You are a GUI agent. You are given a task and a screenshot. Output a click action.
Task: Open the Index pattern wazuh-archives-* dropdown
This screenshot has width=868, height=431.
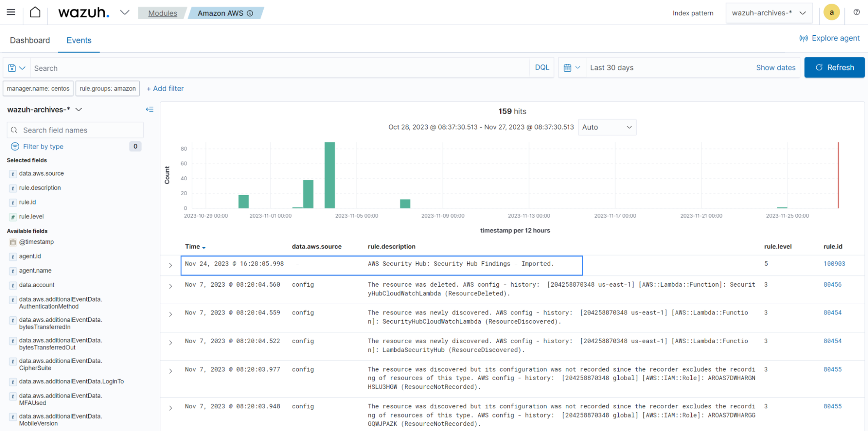(x=769, y=13)
